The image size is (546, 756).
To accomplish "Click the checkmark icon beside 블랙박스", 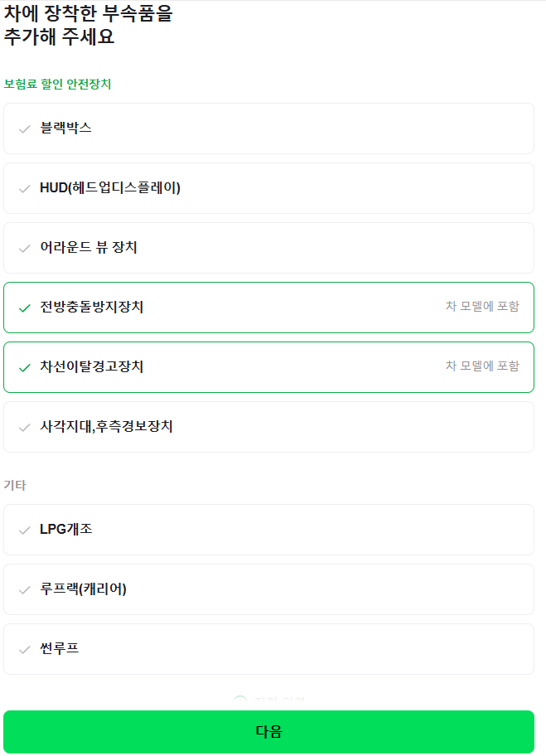I will (25, 128).
